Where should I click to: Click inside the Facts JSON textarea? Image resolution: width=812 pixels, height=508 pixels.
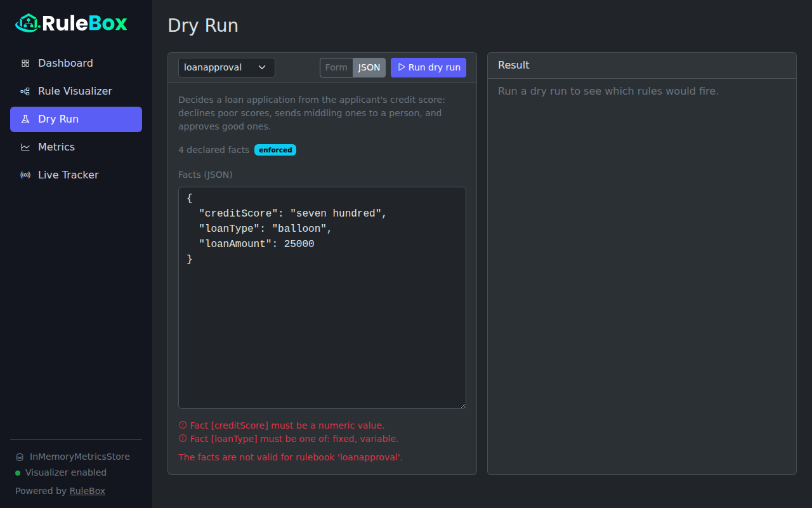coord(322,298)
